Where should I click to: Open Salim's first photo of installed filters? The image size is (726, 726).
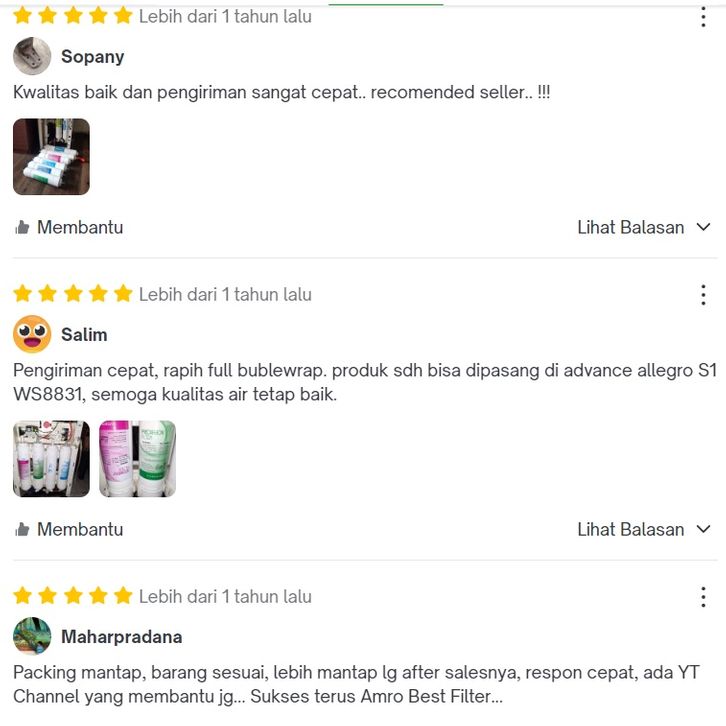(51, 458)
